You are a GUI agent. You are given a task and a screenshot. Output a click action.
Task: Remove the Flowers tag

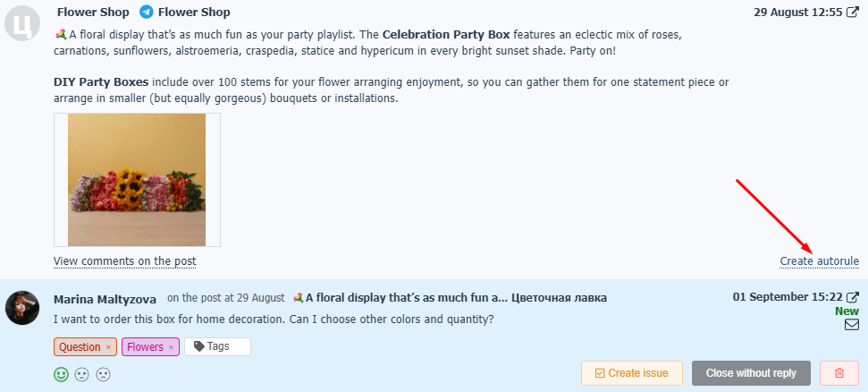pos(171,347)
